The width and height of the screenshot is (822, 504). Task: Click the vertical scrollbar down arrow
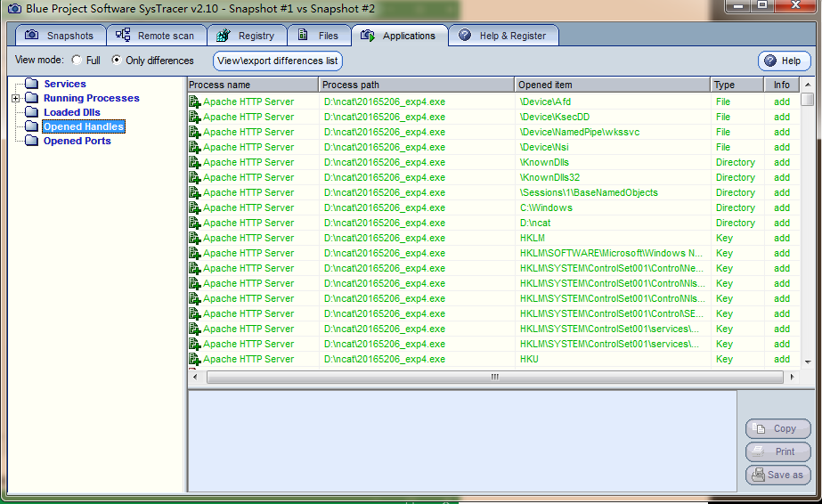[x=808, y=362]
